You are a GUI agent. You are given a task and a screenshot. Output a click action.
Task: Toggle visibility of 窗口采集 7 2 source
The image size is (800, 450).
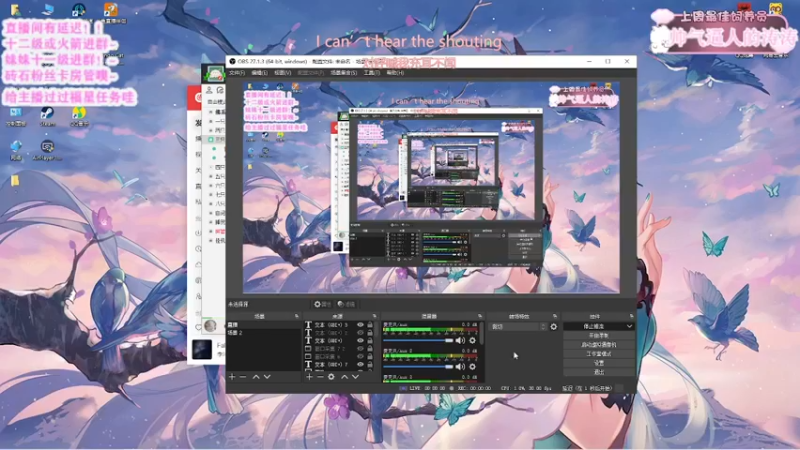(x=360, y=348)
